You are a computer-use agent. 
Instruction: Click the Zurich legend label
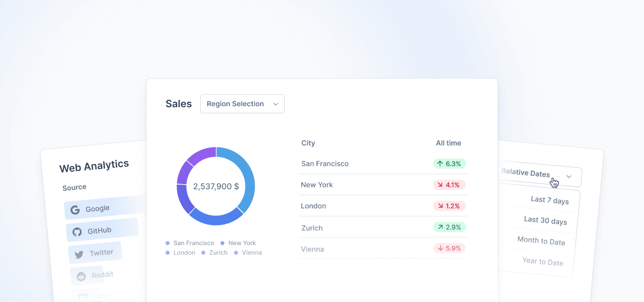click(218, 253)
